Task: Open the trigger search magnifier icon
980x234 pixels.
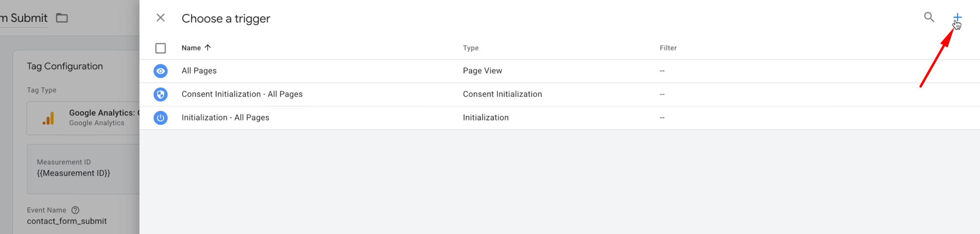Action: 929,17
